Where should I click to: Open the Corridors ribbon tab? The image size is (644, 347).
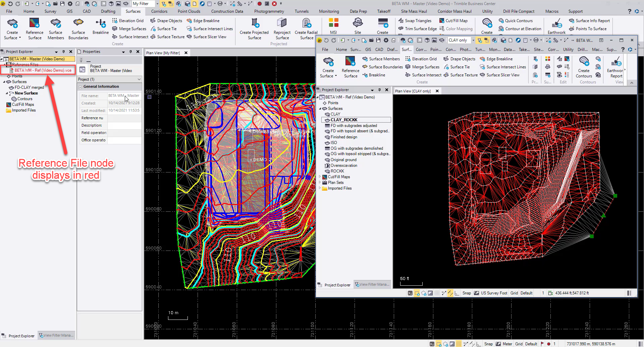159,11
